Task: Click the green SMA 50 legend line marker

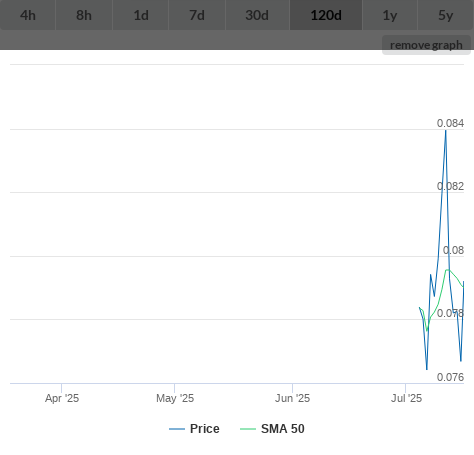Action: 248,429
